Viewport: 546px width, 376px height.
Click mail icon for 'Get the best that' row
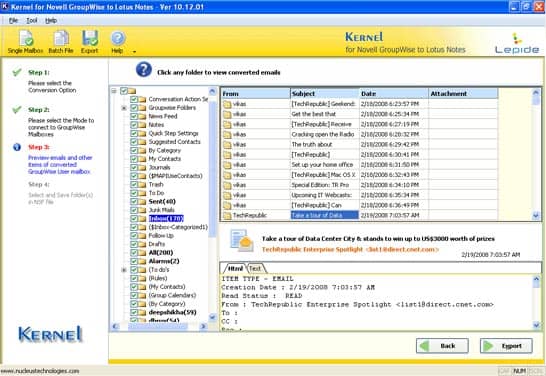[x=227, y=114]
